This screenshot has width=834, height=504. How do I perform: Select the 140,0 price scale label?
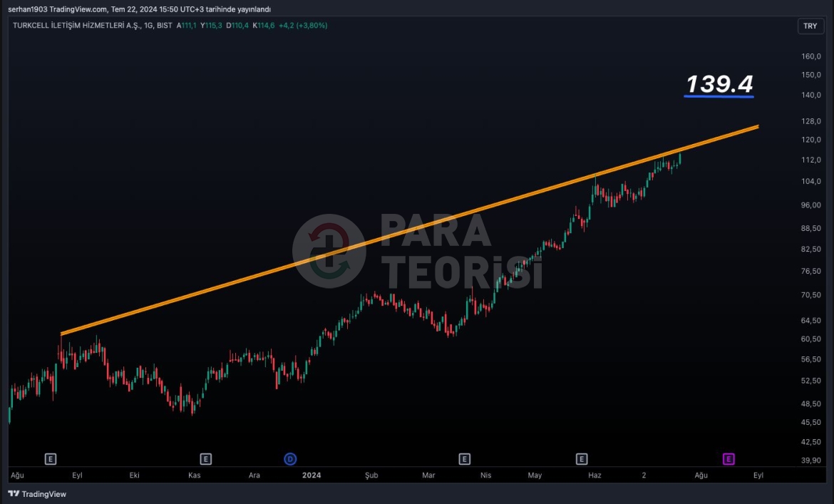tap(811, 95)
